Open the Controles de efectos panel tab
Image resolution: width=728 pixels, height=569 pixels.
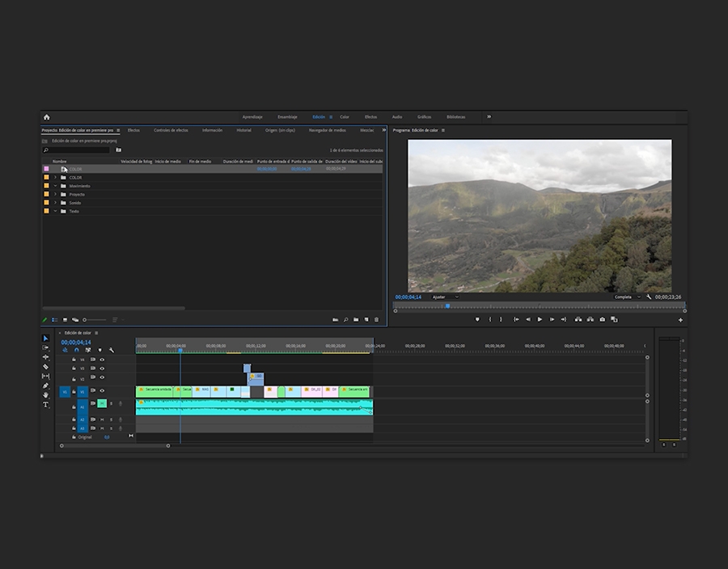171,130
